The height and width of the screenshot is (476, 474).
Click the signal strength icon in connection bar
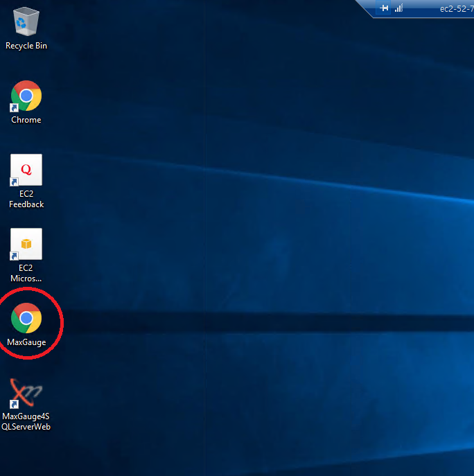[x=398, y=8]
